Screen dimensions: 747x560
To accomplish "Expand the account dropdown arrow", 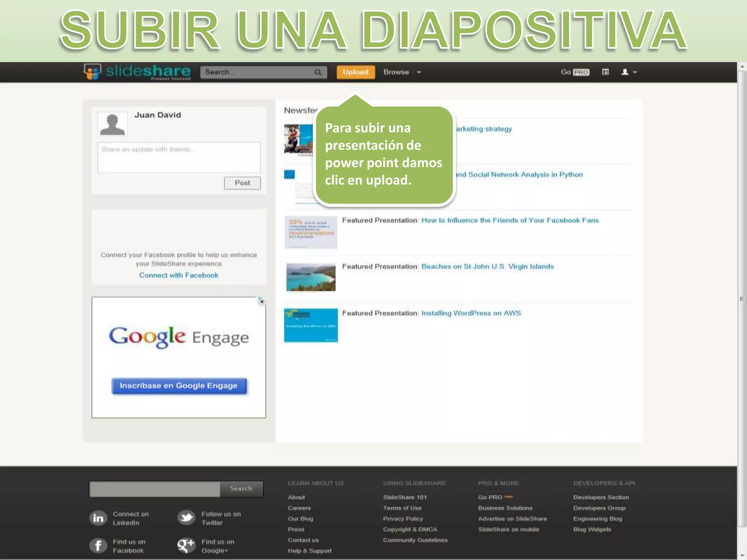I will click(635, 72).
